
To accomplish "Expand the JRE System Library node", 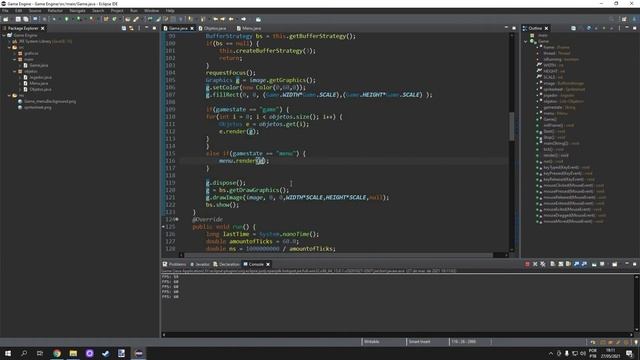I will click(9, 42).
